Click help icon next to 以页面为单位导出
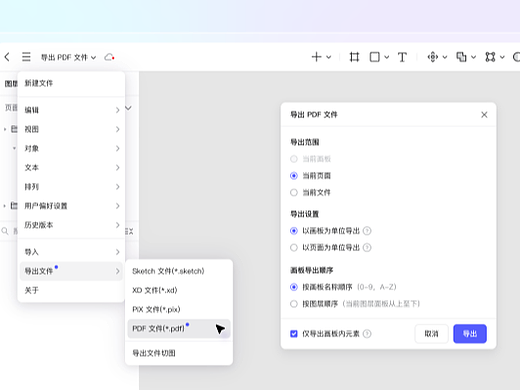 coord(367,247)
